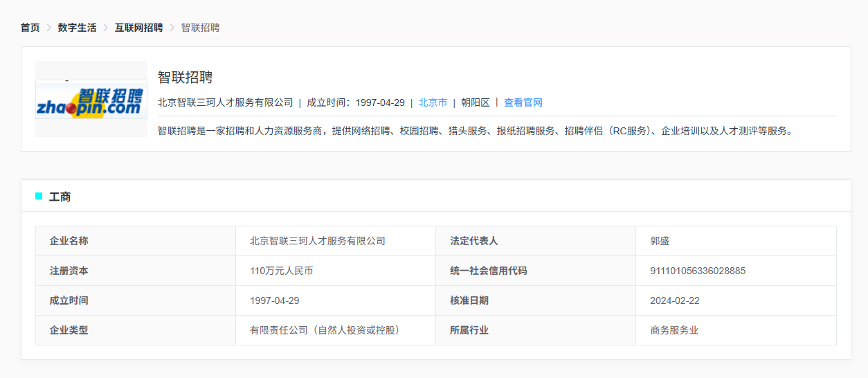Click the zhaopin.com company logo
This screenshot has width=868, height=378.
coord(91,100)
